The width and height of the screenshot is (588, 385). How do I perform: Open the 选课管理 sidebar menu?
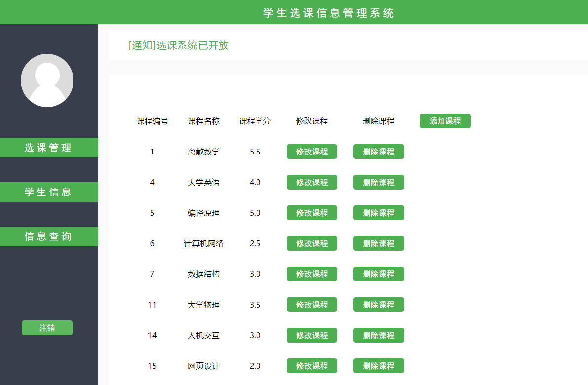pos(49,148)
